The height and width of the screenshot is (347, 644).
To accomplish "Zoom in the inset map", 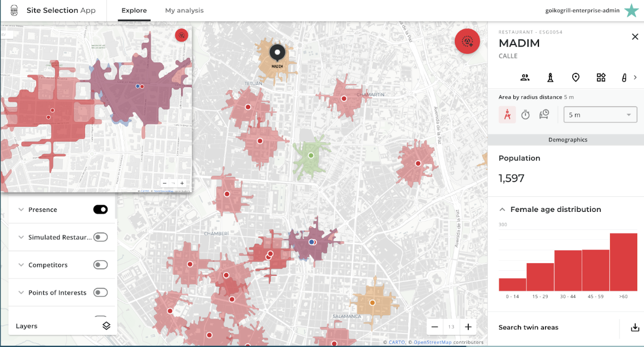I will coord(182,183).
